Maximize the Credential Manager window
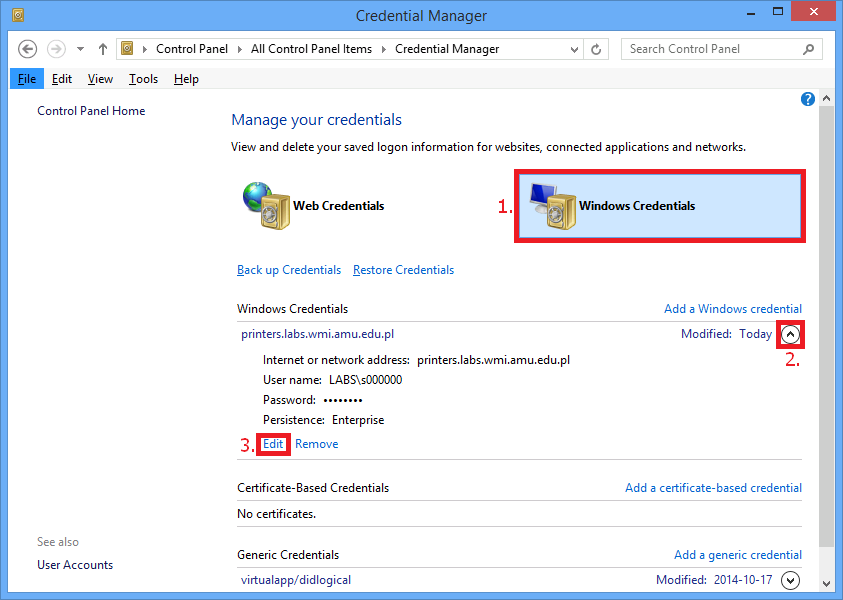843x600 pixels. [x=778, y=12]
